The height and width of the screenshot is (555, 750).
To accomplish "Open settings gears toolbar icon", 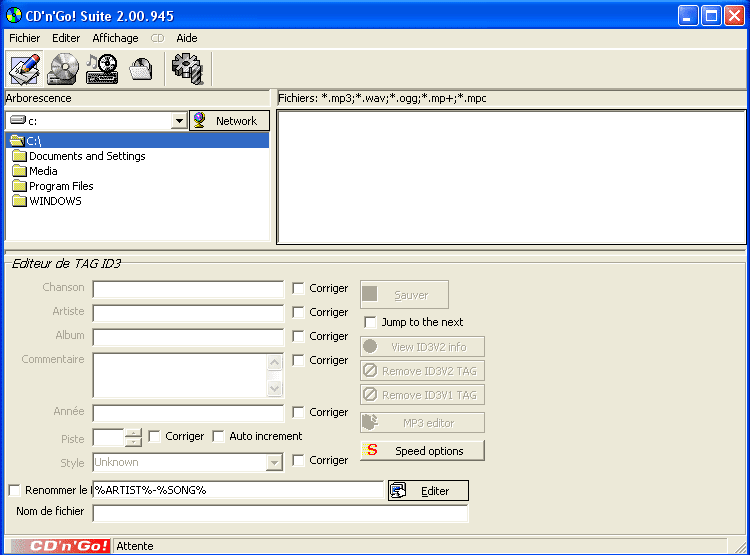I will pos(188,69).
